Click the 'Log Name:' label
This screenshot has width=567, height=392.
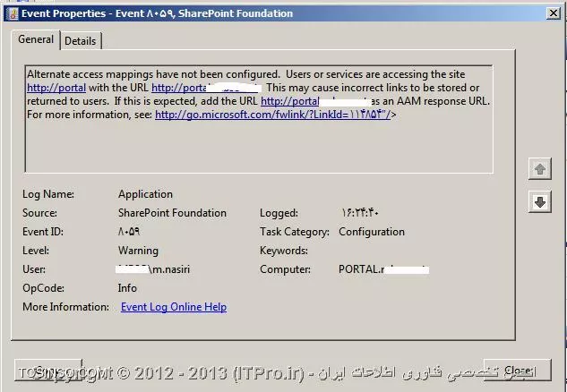[48, 194]
